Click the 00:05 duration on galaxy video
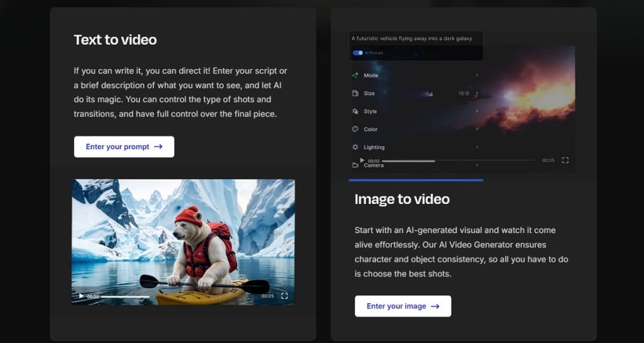644x343 pixels. point(548,160)
